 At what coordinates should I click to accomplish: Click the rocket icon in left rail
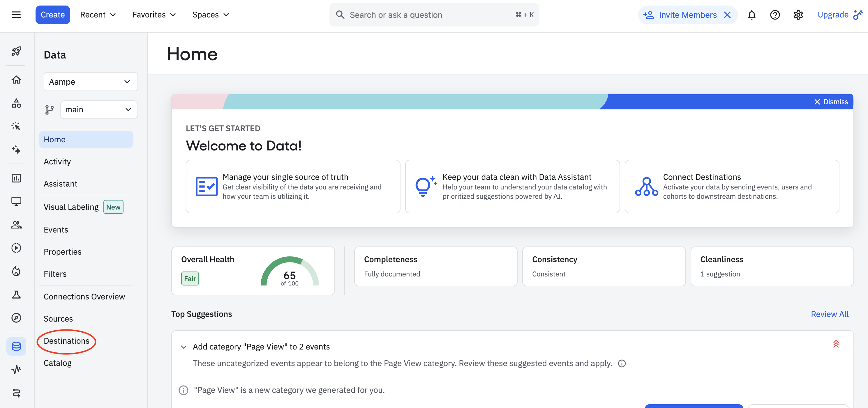16,51
